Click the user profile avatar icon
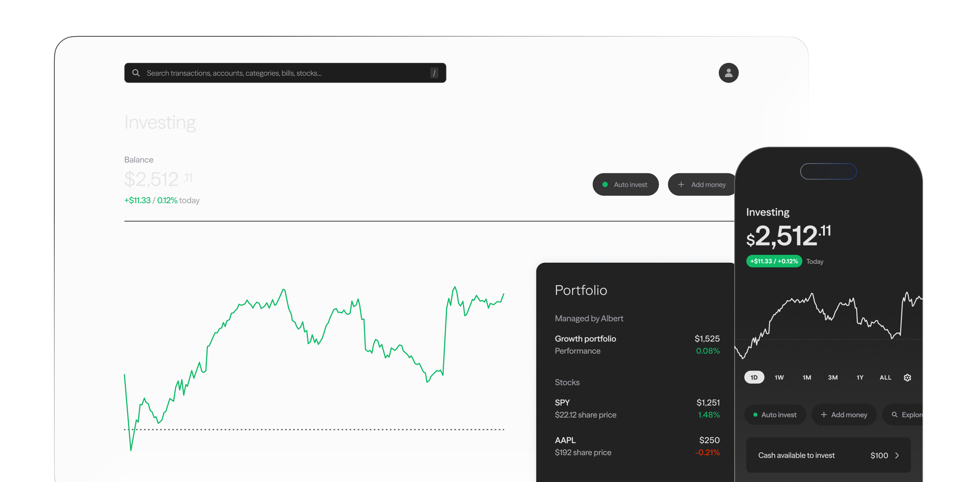The width and height of the screenshot is (980, 482). pyautogui.click(x=728, y=73)
